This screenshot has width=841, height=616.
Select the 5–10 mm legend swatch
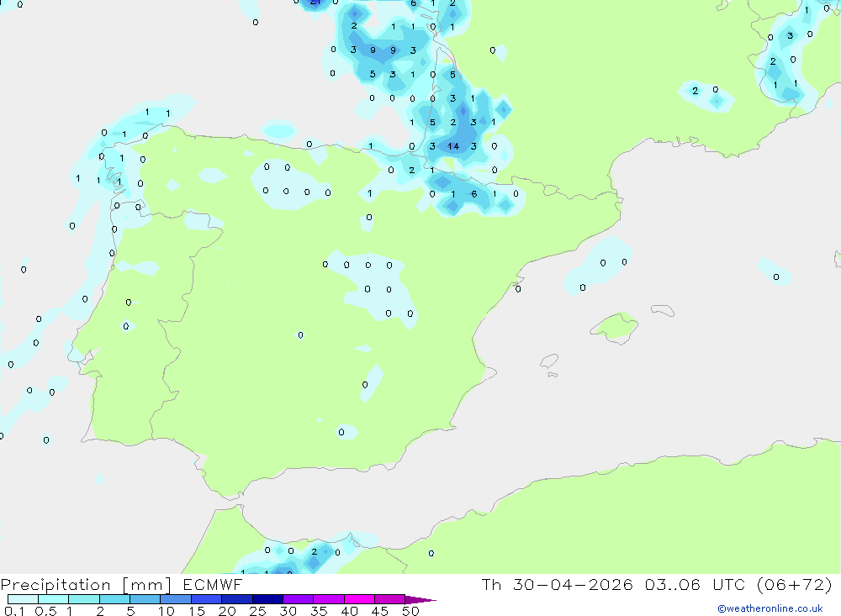click(x=145, y=599)
